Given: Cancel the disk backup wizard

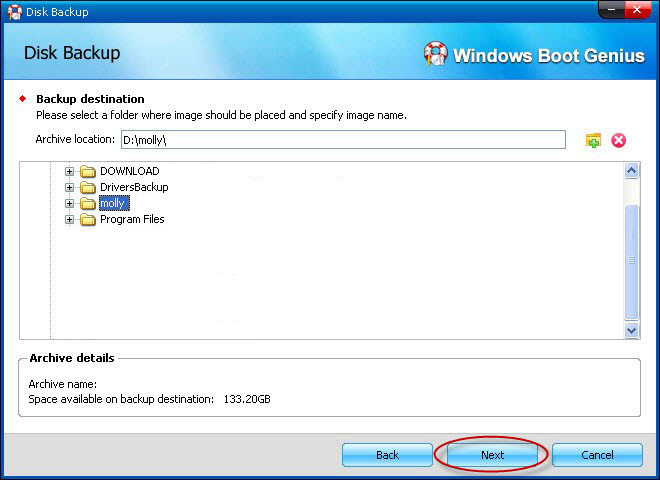Looking at the screenshot, I should [x=597, y=455].
